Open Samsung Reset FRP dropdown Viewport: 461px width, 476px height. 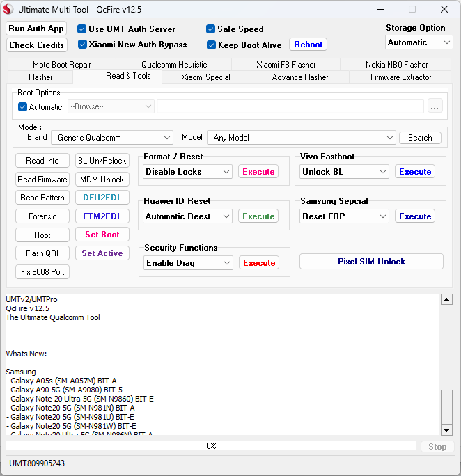coord(344,216)
